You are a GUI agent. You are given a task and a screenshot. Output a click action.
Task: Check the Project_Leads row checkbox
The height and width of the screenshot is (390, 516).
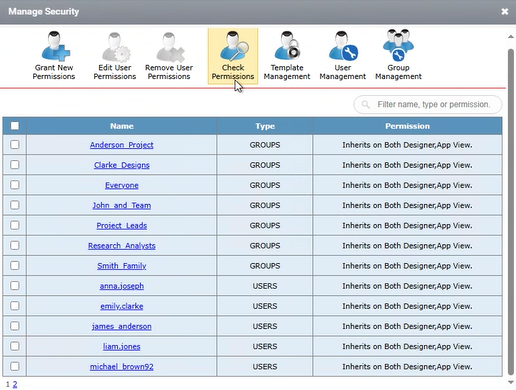coord(15,225)
